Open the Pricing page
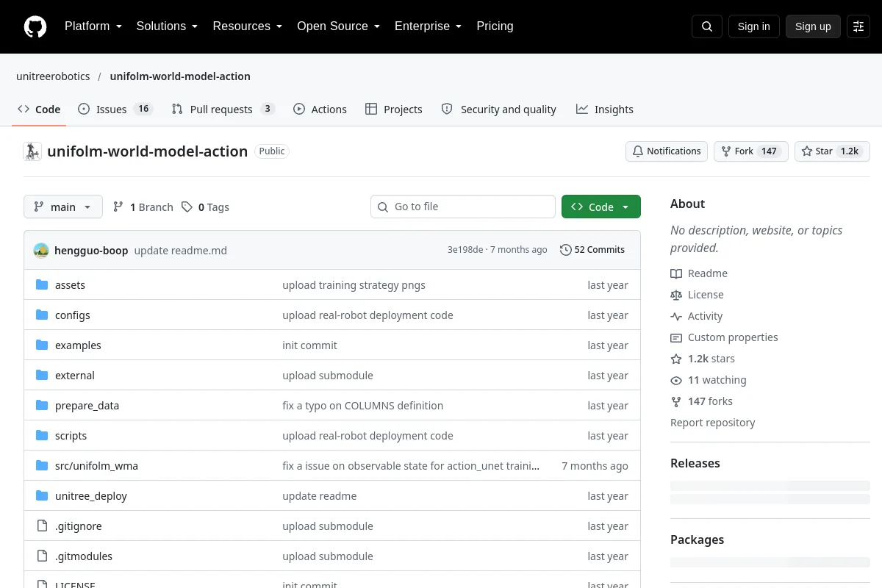882x588 pixels. [495, 26]
